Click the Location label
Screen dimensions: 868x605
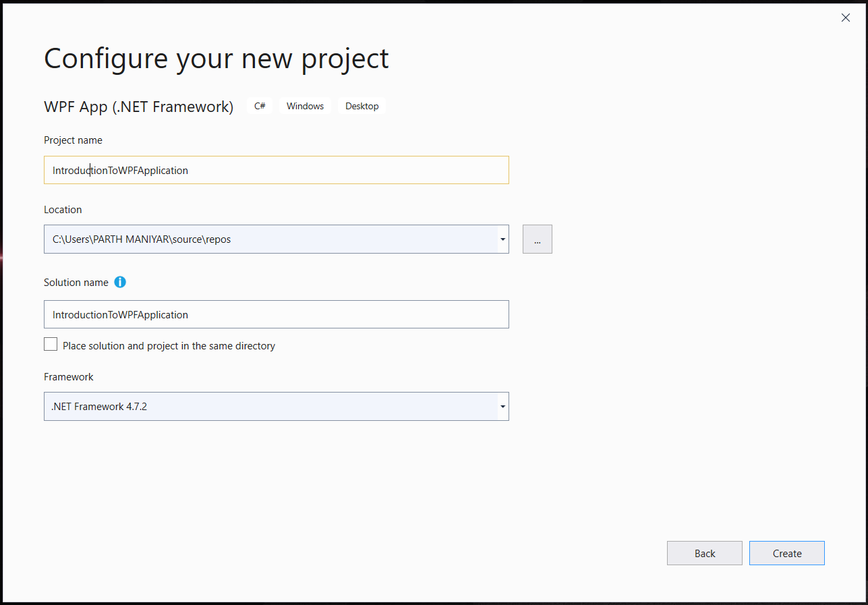[63, 210]
